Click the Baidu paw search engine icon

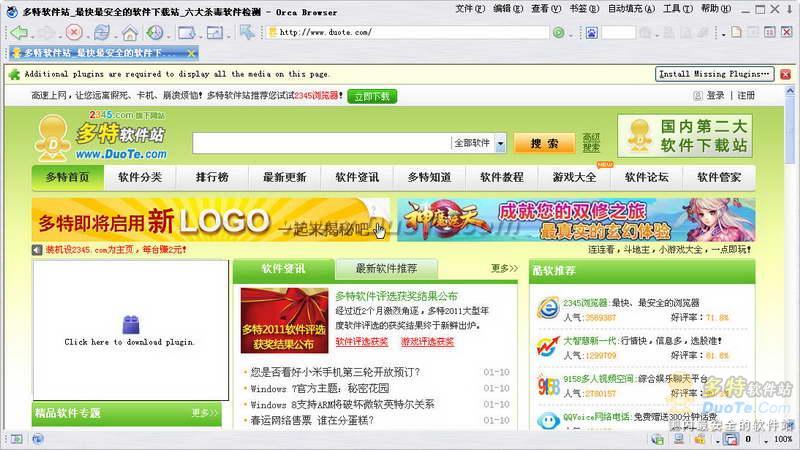[591, 33]
